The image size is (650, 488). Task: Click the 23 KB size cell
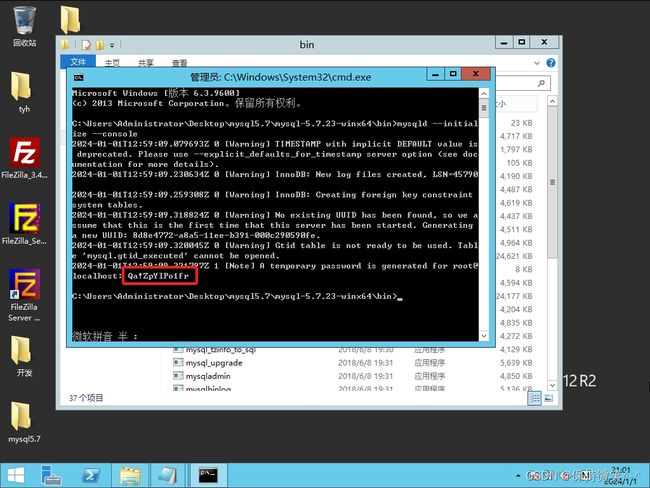tap(521, 123)
